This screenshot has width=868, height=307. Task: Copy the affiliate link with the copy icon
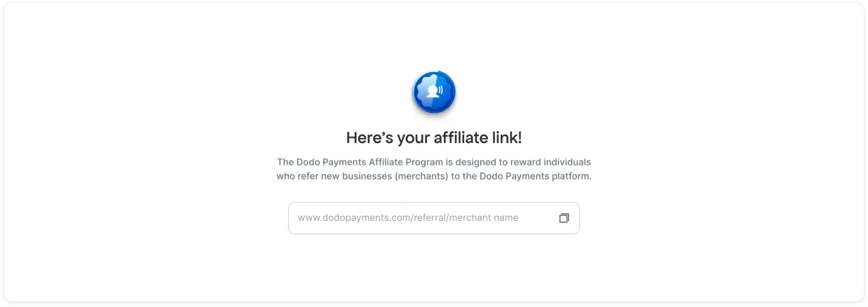coord(564,218)
